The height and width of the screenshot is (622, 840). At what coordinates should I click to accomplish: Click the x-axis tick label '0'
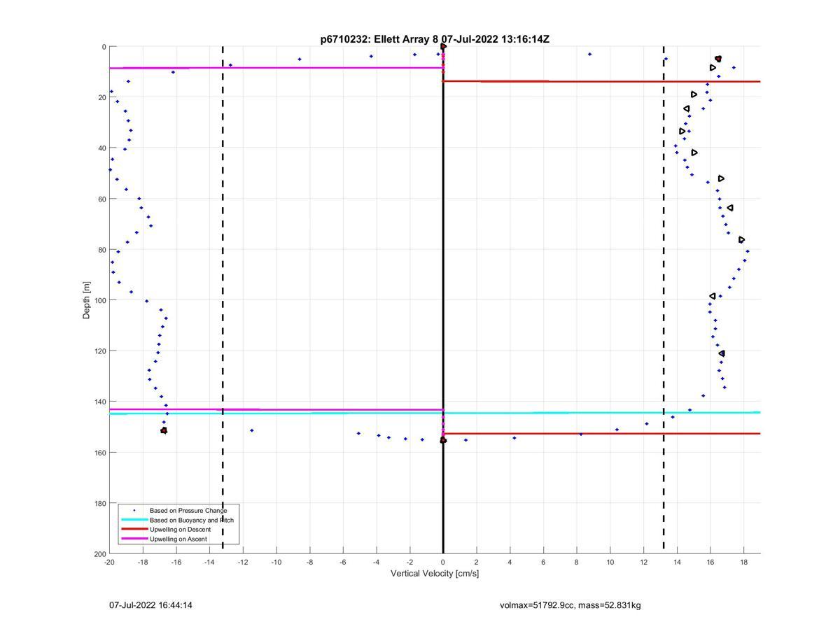tap(443, 563)
